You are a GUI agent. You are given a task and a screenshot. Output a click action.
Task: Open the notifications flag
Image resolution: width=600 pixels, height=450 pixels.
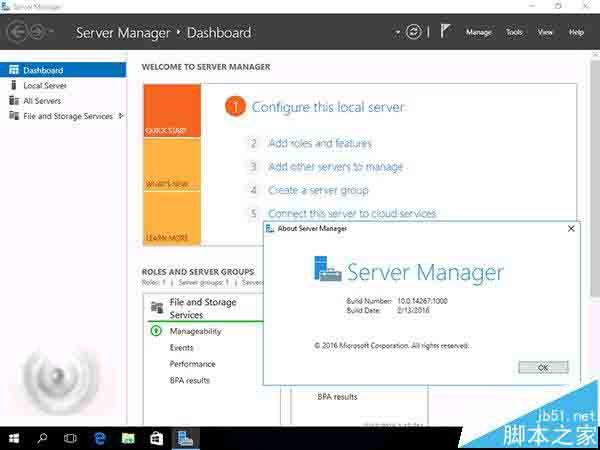tap(444, 31)
